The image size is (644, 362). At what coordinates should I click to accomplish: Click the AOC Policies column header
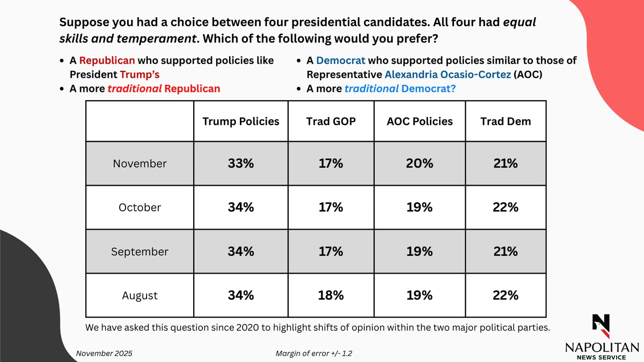420,121
